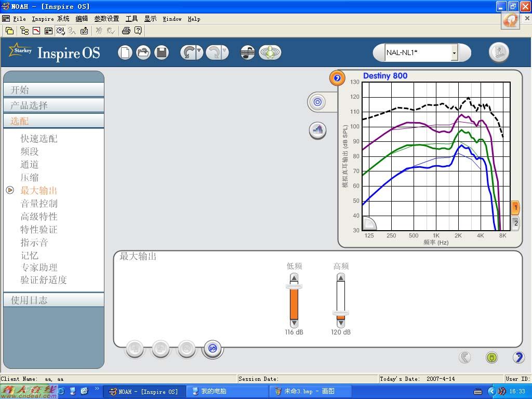Image resolution: width=532 pixels, height=399 pixels.
Task: Click the 高频 slider thumb
Action: (341, 313)
